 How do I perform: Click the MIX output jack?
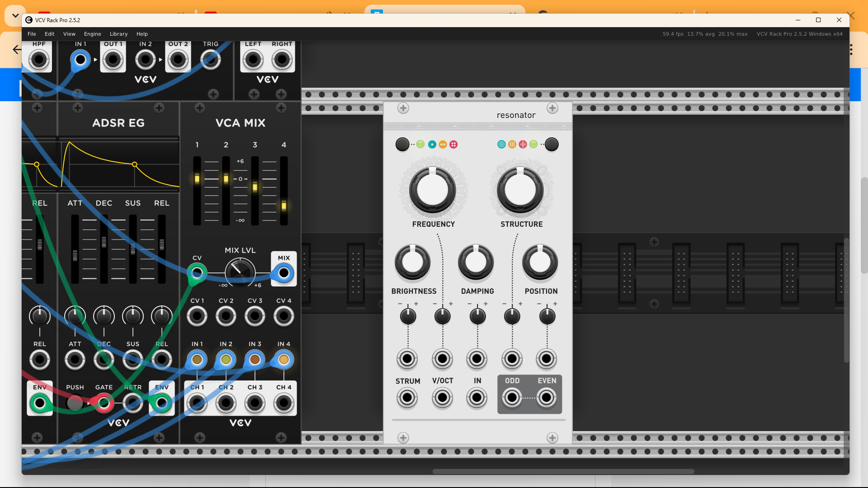[284, 273]
